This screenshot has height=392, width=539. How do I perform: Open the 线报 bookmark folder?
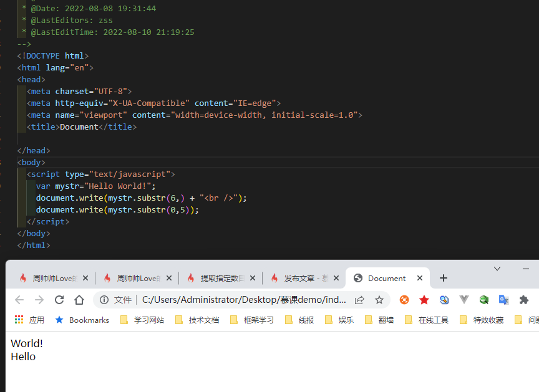[299, 320]
